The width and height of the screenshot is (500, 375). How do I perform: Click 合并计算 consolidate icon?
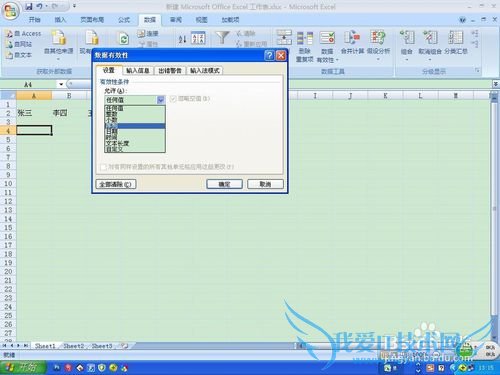coord(352,42)
